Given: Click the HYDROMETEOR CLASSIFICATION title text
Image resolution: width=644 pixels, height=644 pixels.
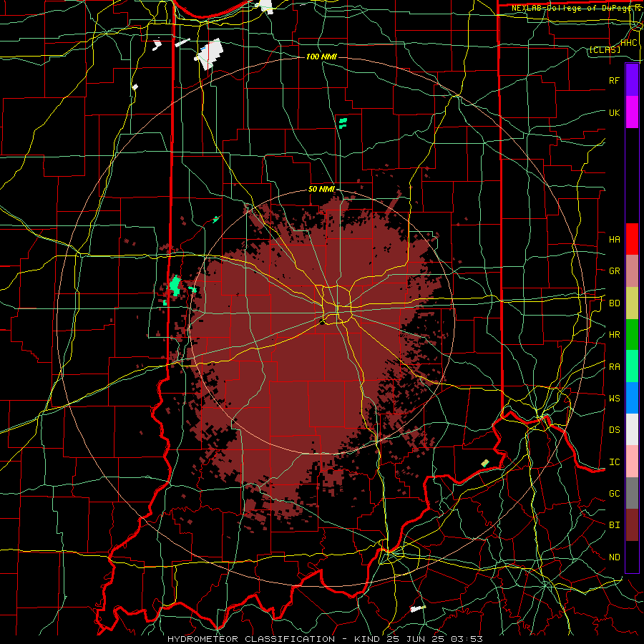Looking at the screenshot, I should (x=251, y=639).
